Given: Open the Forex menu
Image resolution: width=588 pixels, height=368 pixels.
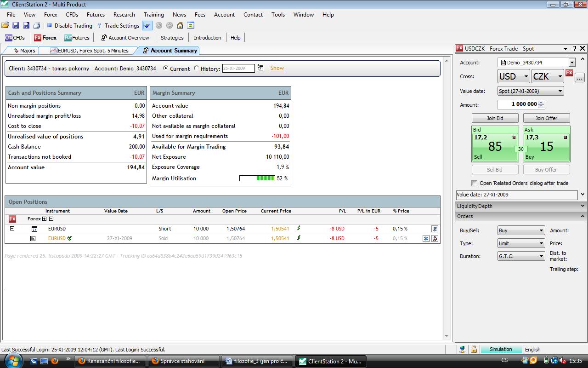Looking at the screenshot, I should (x=51, y=15).
